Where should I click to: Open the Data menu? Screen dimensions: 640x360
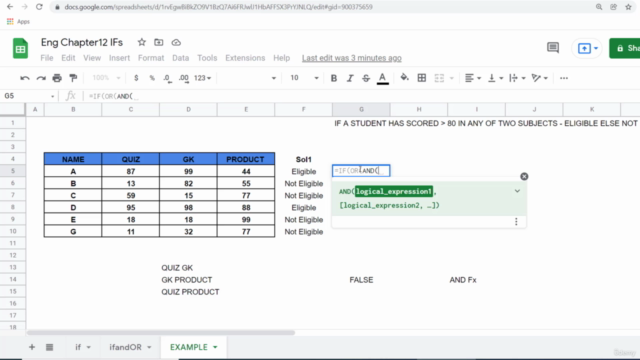coord(180,58)
